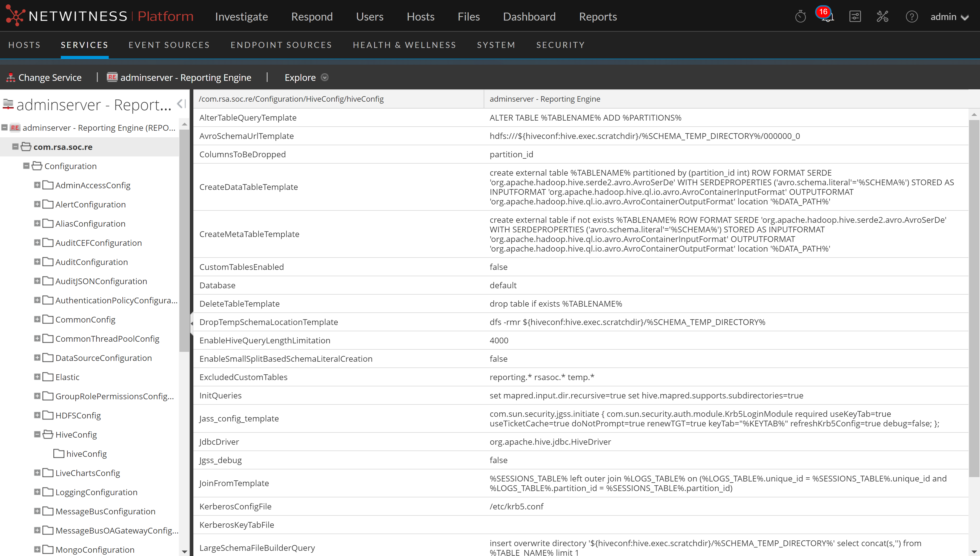This screenshot has height=556, width=980.
Task: Open the admin tools wrench icon
Action: tap(882, 17)
